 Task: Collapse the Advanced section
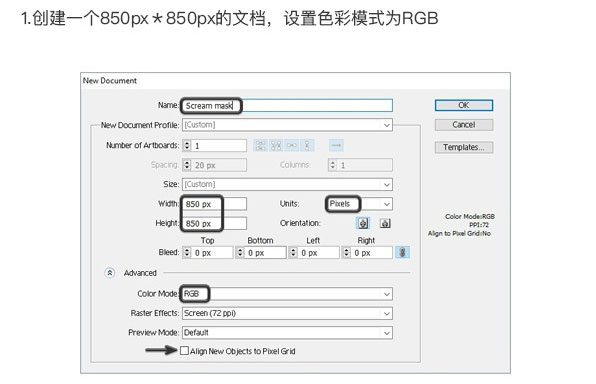(x=109, y=273)
